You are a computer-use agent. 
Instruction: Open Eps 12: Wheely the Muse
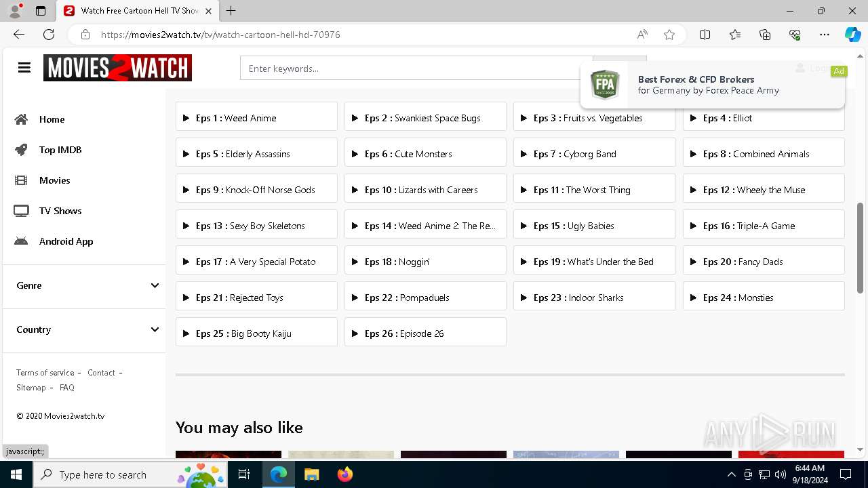tap(764, 190)
